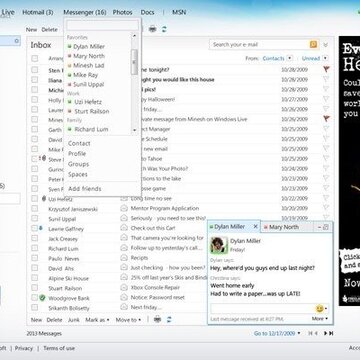
Task: Open the Docs menu item
Action: [147, 12]
